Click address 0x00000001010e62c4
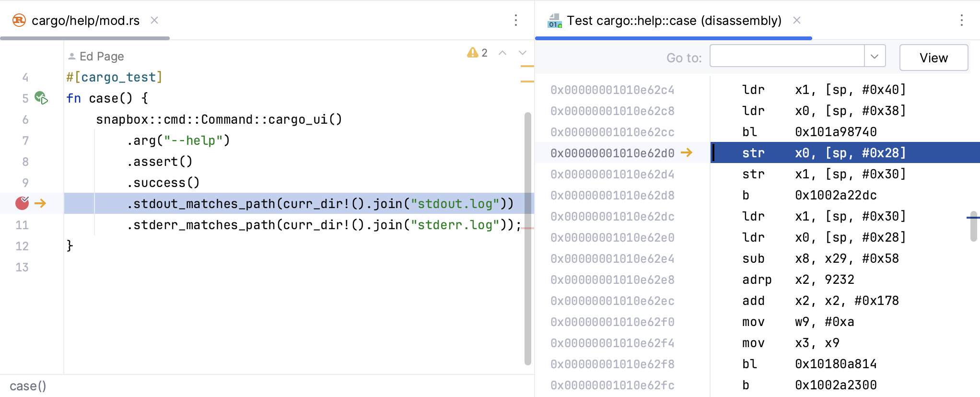 tap(612, 90)
